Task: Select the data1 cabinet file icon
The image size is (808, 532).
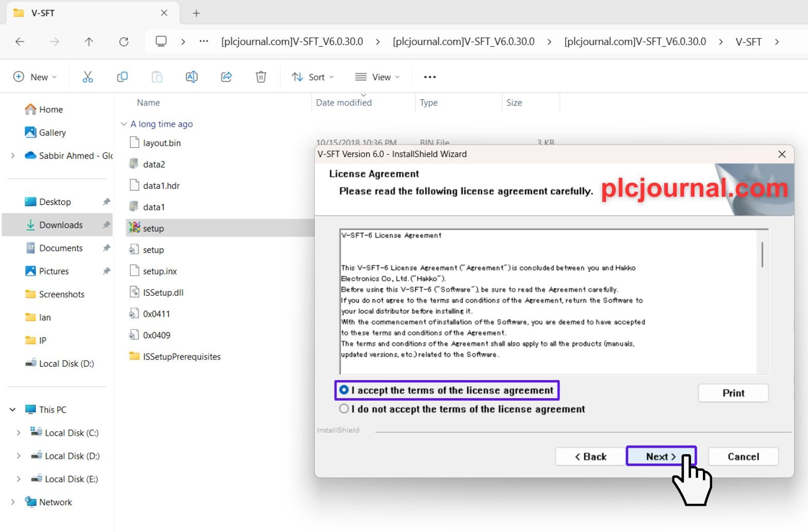Action: tap(134, 207)
